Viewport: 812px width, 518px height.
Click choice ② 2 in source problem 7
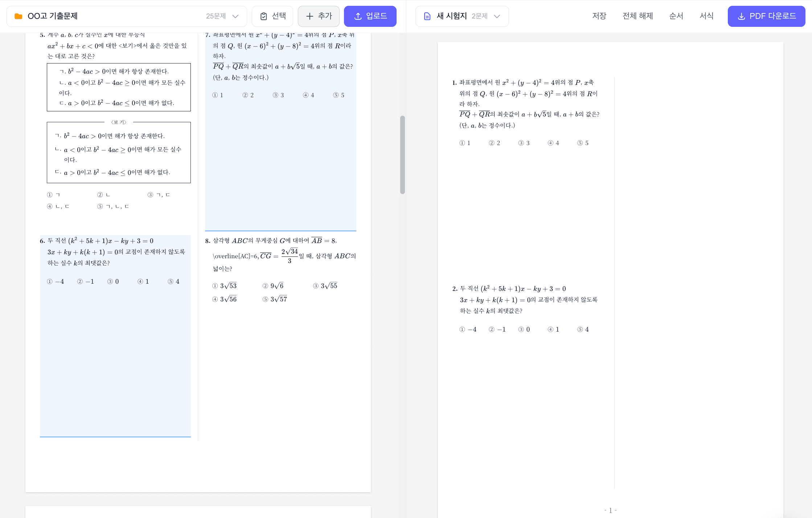pos(248,95)
